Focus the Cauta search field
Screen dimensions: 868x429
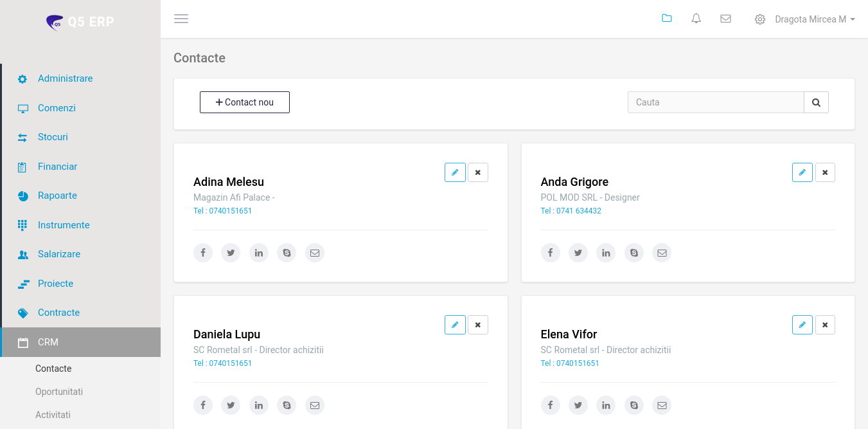tap(715, 102)
